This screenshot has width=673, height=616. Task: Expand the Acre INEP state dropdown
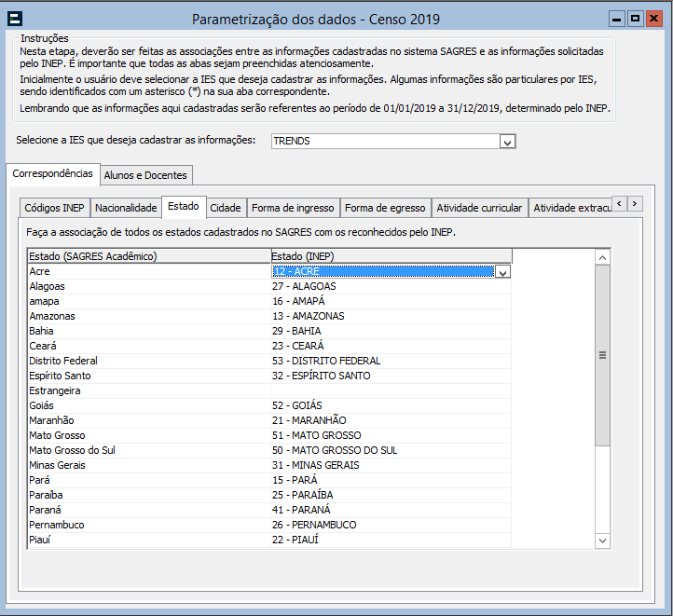(502, 272)
